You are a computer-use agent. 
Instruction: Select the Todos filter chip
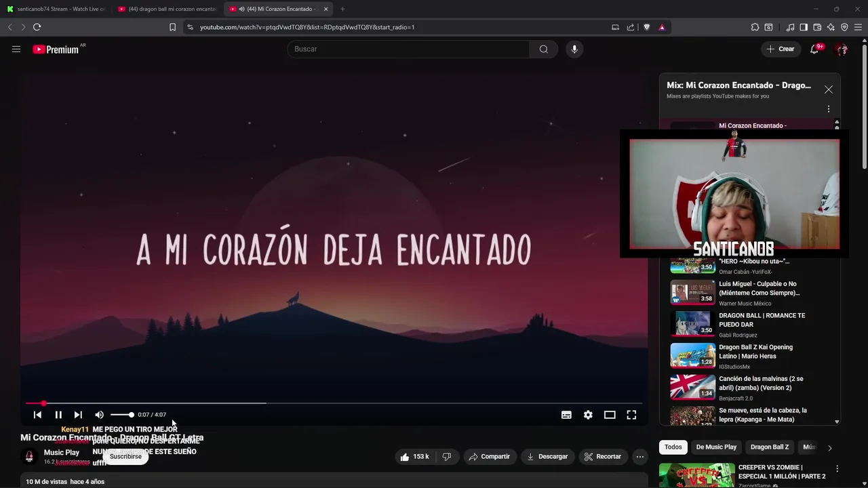click(673, 447)
